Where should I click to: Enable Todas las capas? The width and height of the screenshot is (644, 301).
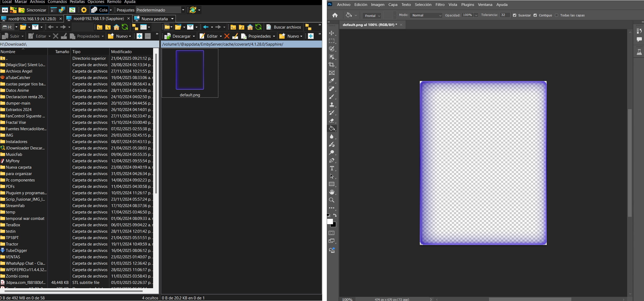[x=556, y=15]
